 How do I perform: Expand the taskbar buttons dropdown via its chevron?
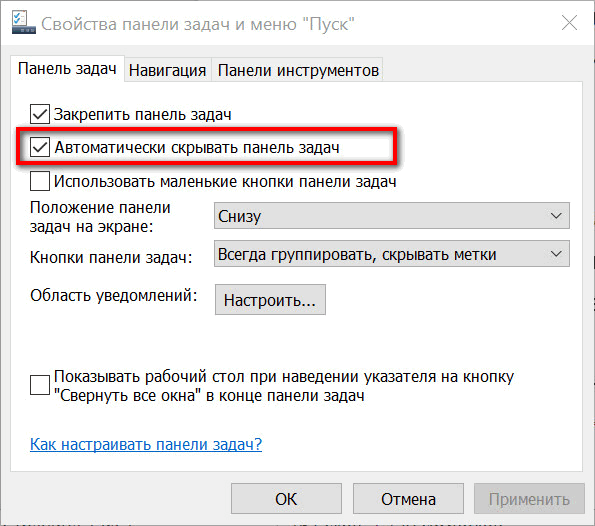[556, 254]
